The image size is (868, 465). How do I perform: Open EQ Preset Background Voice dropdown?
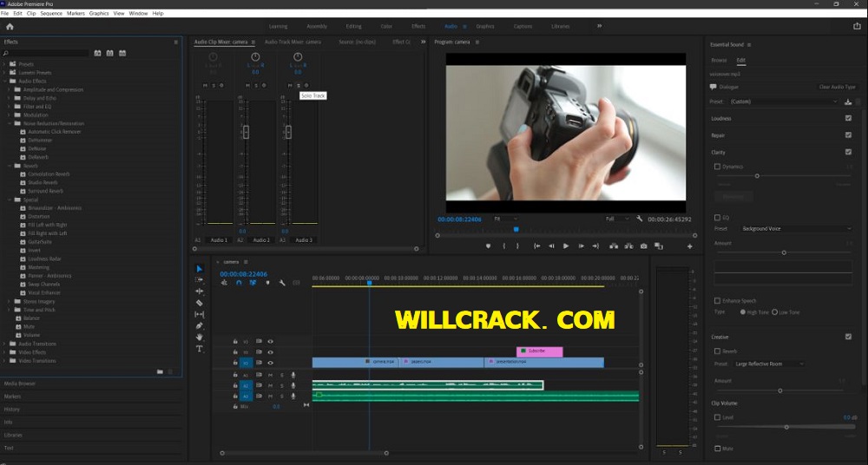797,229
